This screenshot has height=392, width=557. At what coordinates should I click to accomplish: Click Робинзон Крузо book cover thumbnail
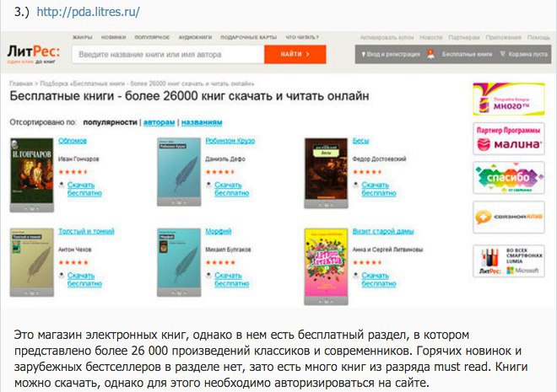[x=179, y=172]
